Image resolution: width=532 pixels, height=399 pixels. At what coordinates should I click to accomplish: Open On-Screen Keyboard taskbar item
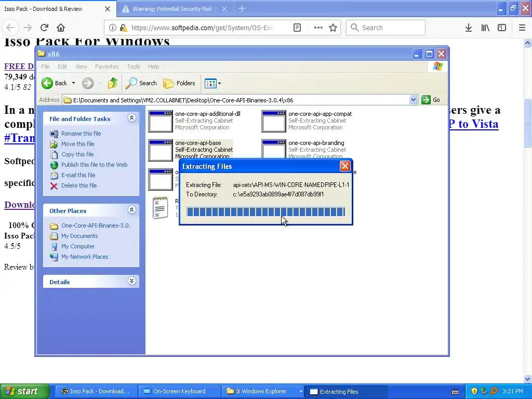(x=179, y=392)
